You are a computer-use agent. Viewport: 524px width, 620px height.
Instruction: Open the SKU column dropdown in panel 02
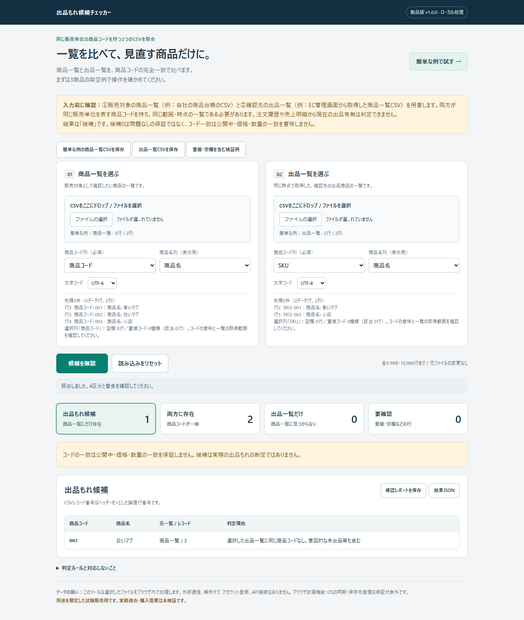pyautogui.click(x=319, y=265)
